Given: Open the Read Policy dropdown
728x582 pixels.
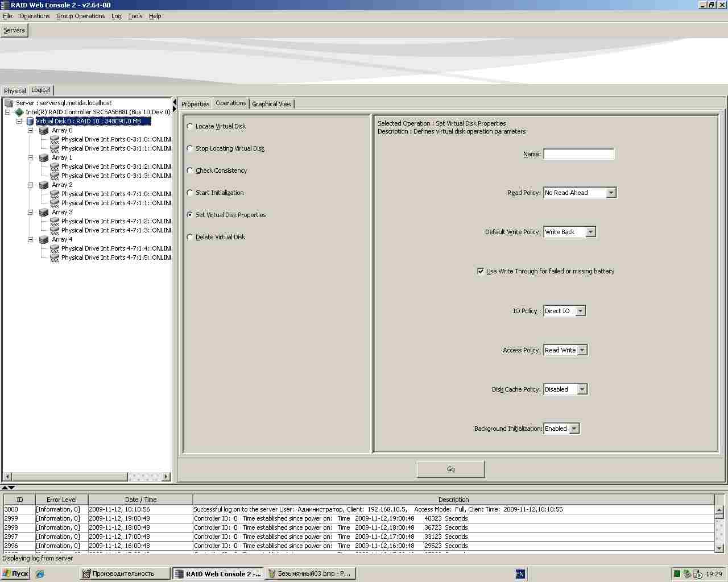Looking at the screenshot, I should [x=611, y=193].
